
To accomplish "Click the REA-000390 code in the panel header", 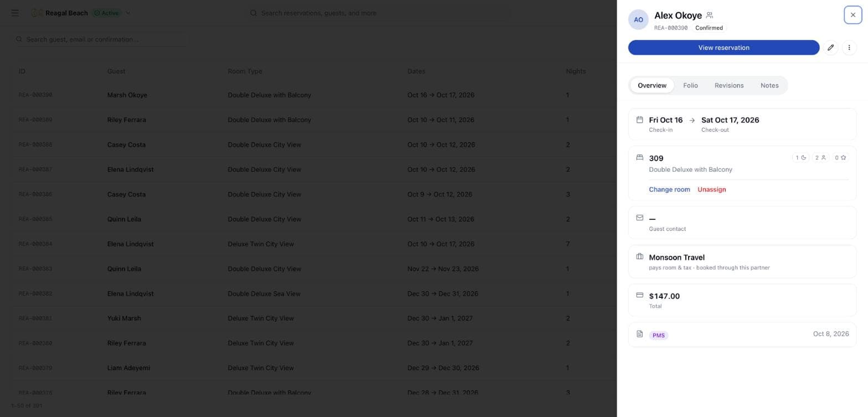I will click(670, 28).
